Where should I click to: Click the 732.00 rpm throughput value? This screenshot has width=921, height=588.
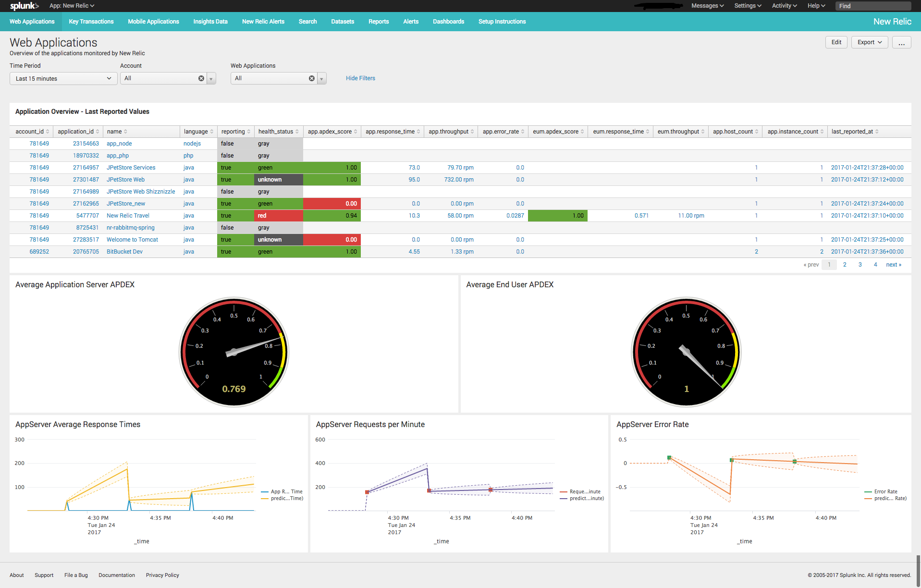click(459, 180)
